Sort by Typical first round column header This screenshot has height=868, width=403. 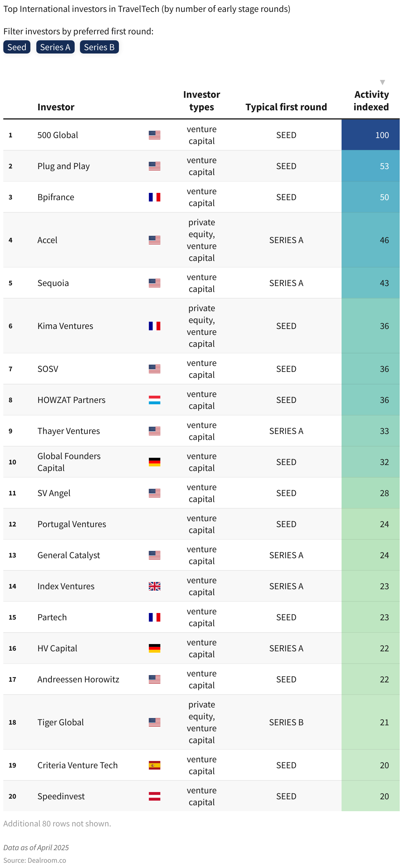286,107
